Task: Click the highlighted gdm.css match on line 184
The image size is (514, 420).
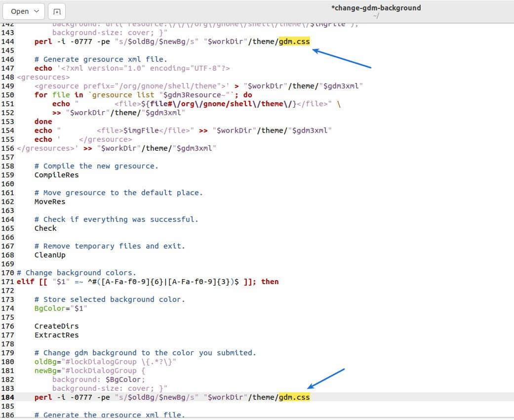Action: coord(295,397)
